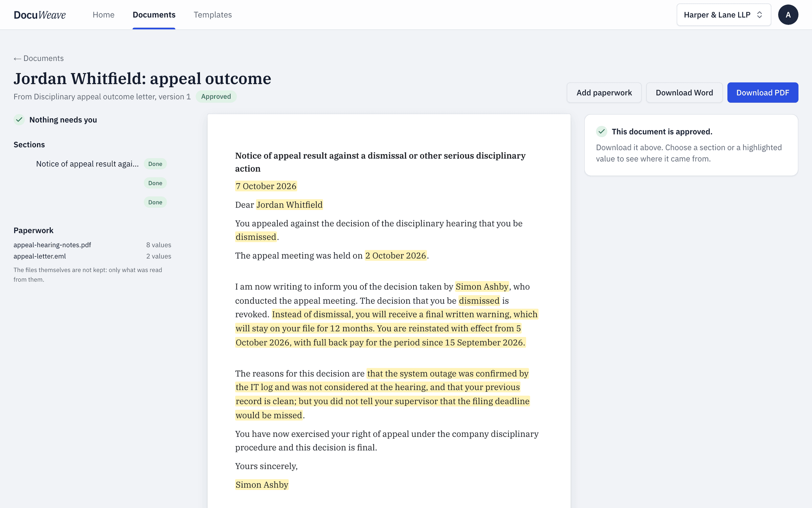This screenshot has width=812, height=508.
Task: Open the Templates tab
Action: [213, 15]
